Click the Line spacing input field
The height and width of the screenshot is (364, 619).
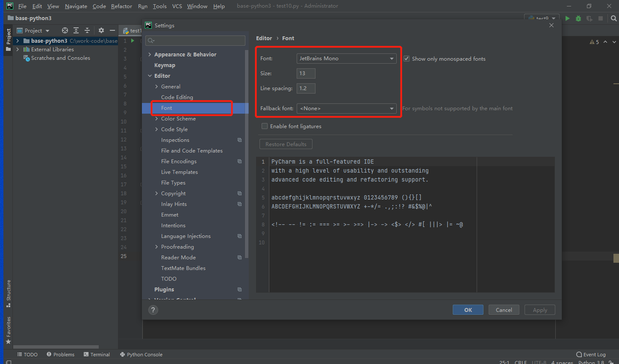tap(306, 88)
